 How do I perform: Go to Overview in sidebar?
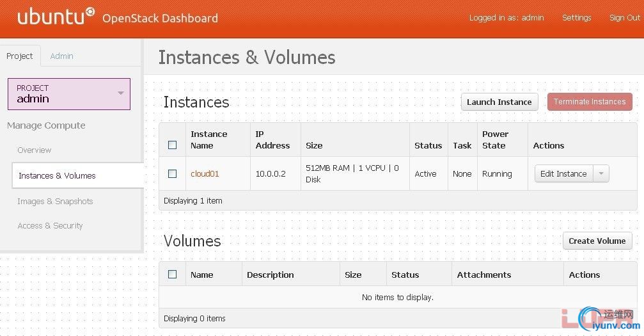(35, 150)
